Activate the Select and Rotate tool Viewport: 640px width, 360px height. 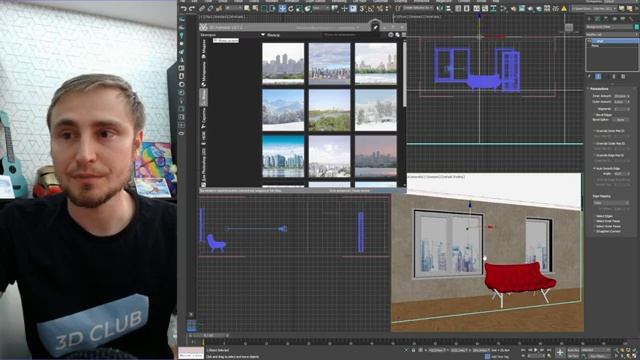coord(291,8)
